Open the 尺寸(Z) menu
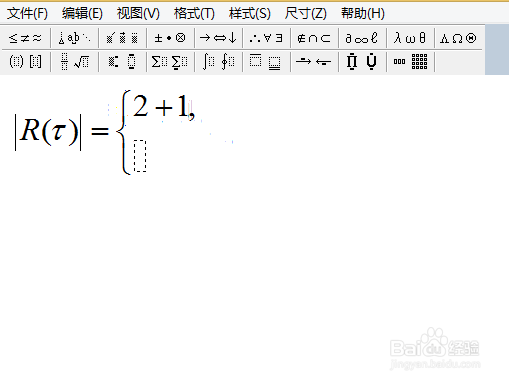The image size is (509, 382). click(x=305, y=14)
